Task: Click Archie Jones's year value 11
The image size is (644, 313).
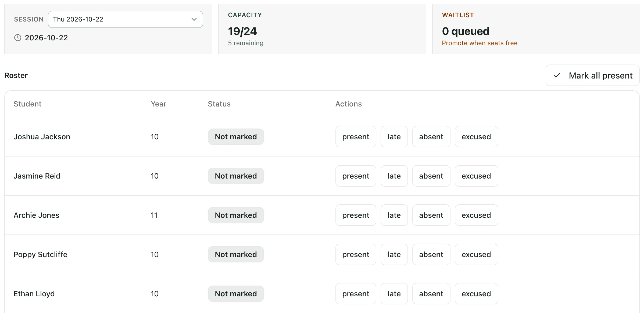Action: [154, 215]
